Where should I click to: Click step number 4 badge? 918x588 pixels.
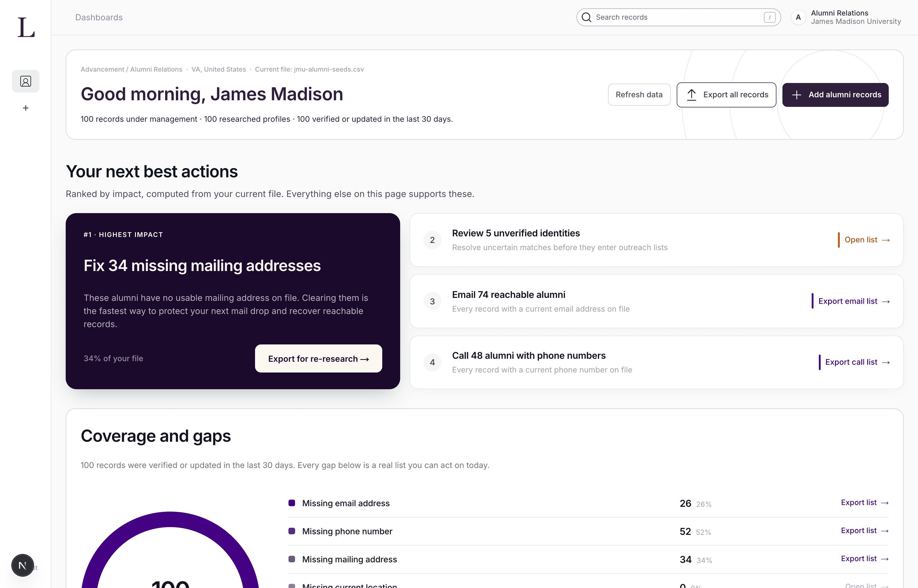pyautogui.click(x=432, y=362)
